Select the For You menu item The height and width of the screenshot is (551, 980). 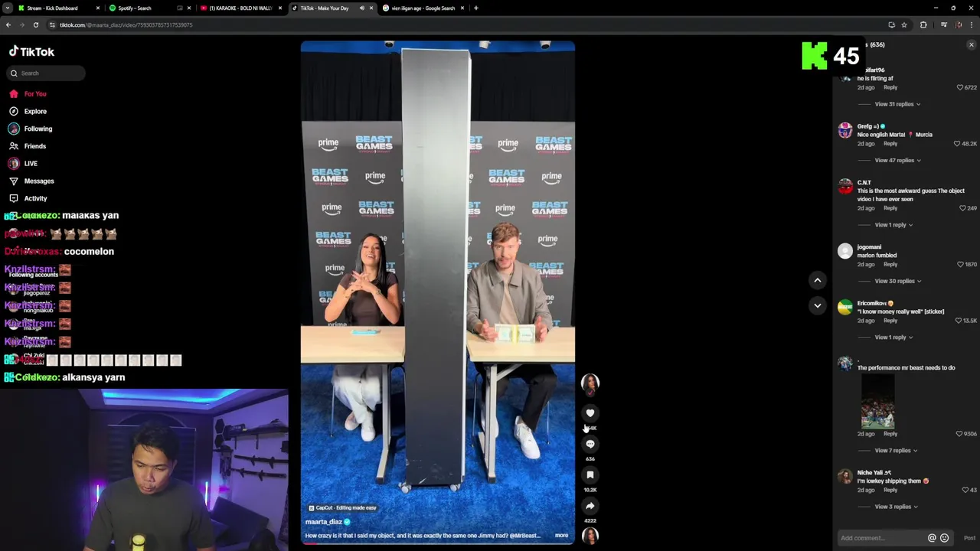click(x=35, y=94)
